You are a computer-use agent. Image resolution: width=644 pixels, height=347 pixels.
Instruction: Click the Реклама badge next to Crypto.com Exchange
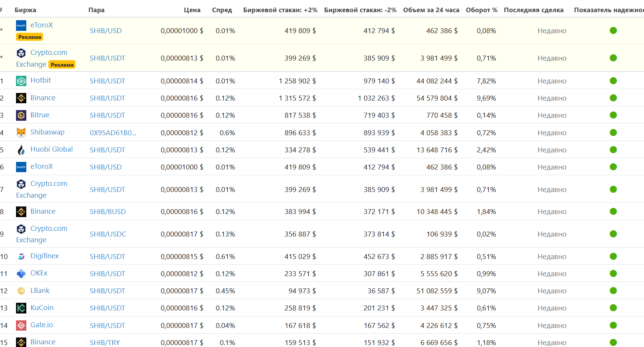click(62, 65)
